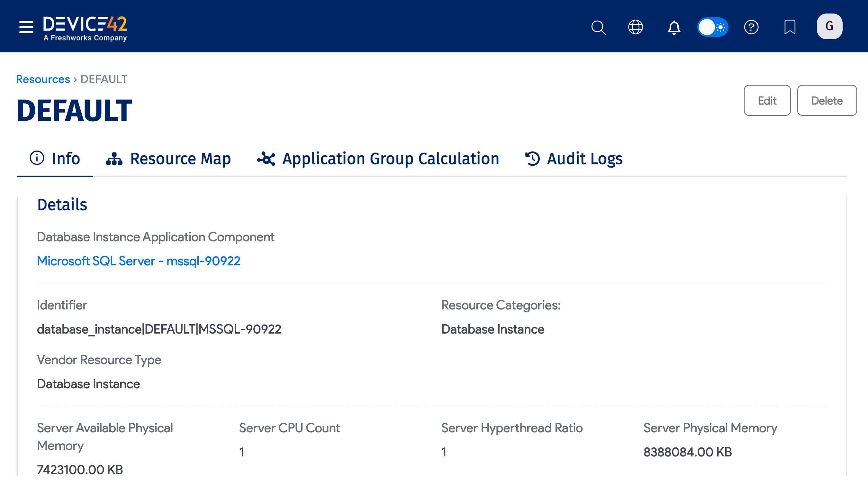
Task: Click the Resource Map hierarchy icon
Action: (x=114, y=159)
